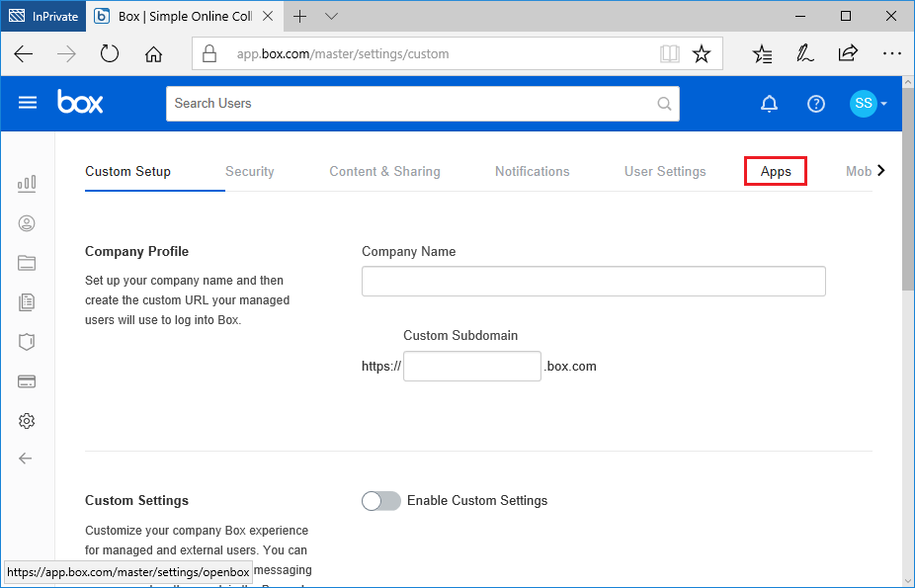
Task: Go back in the browser
Action: click(x=24, y=54)
